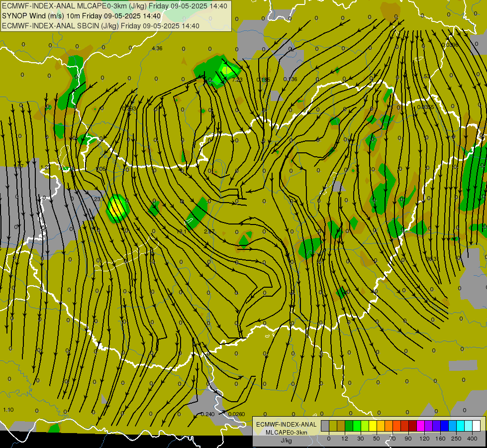Click the legend tick label '400'
This screenshot has height=448, width=487.
472,439
